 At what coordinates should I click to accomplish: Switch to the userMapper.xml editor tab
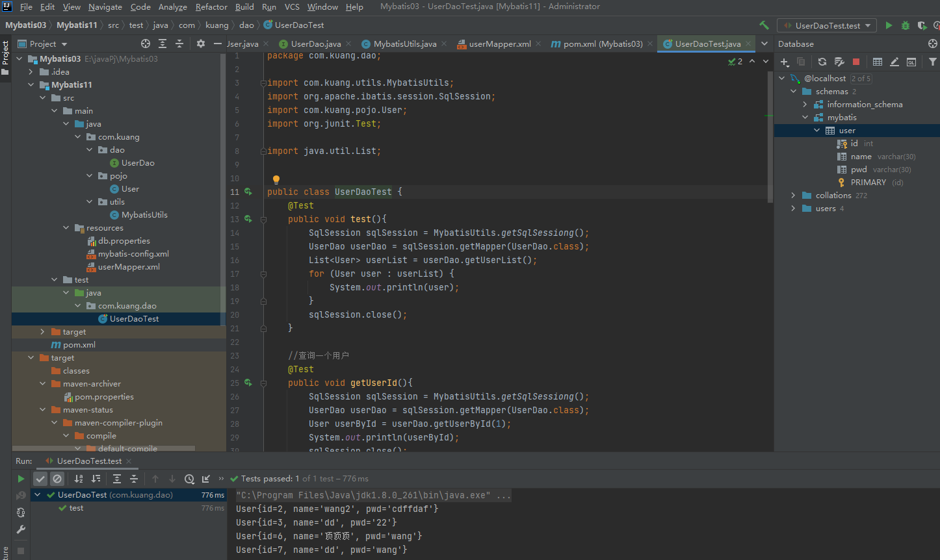point(500,44)
